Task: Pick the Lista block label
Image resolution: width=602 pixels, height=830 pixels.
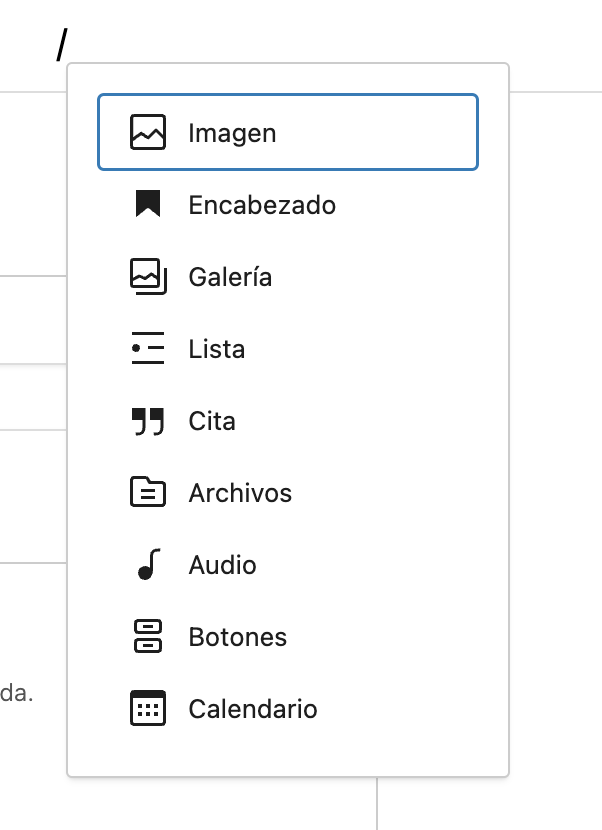Action: (x=217, y=349)
